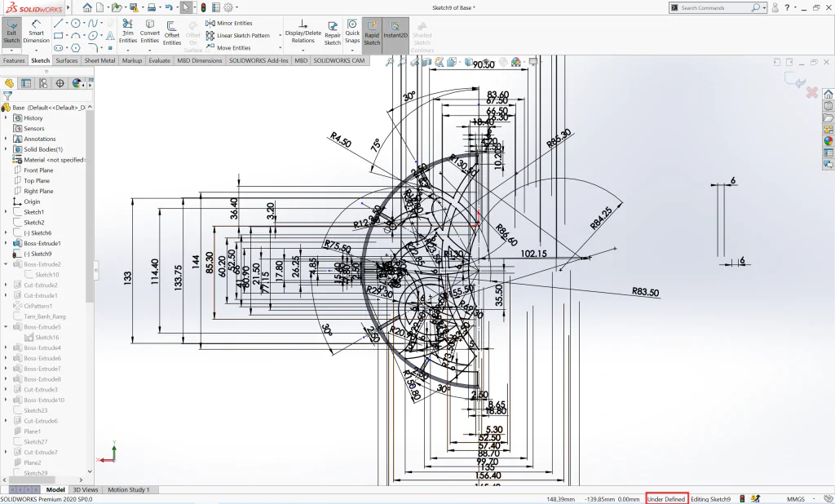Click the Convert Entities icon

[150, 32]
